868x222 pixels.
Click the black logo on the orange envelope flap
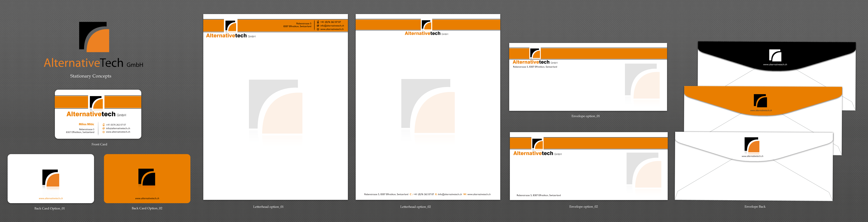760,101
